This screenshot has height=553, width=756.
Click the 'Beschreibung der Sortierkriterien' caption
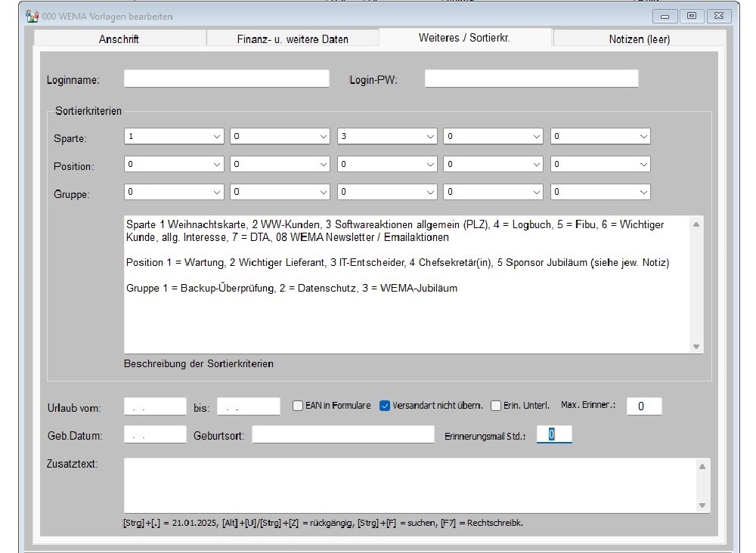pyautogui.click(x=199, y=363)
